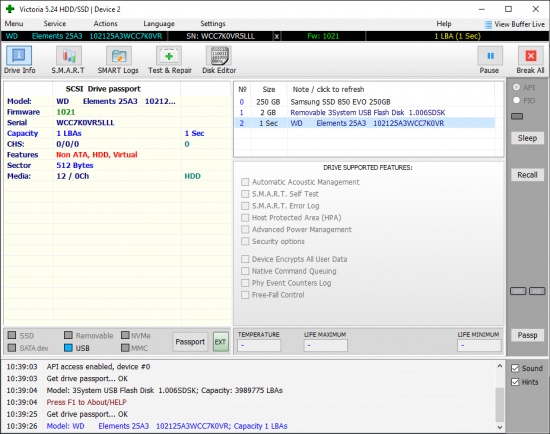Open the Settings menu

pos(213,24)
